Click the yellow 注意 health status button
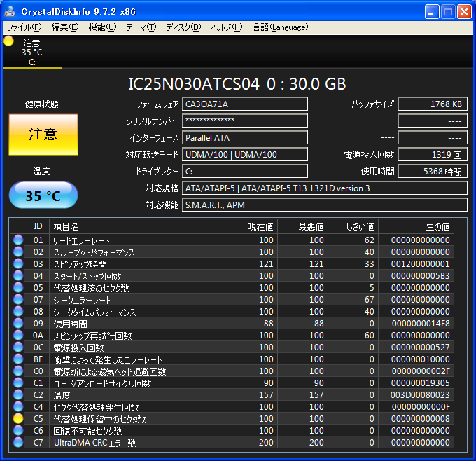This screenshot has height=461, width=476. pyautogui.click(x=43, y=135)
